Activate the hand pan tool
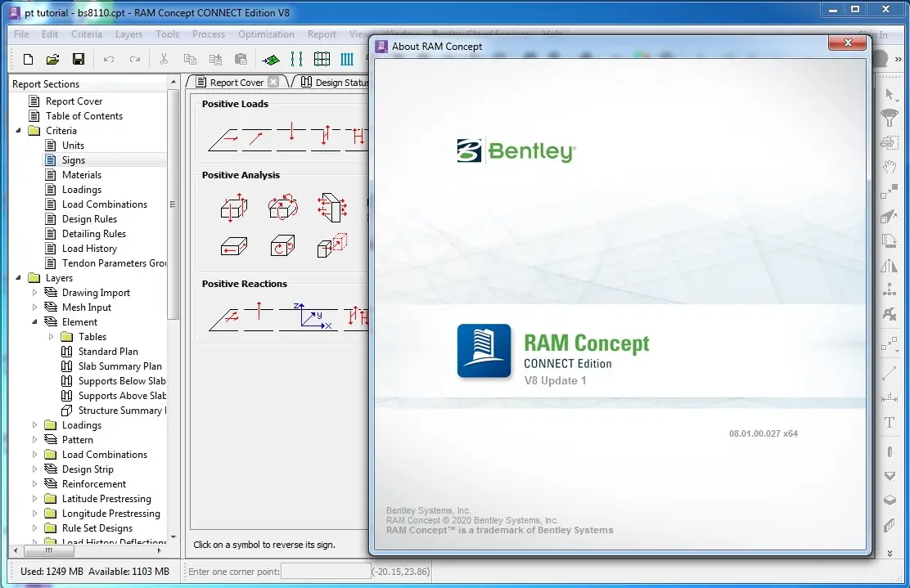The width and height of the screenshot is (910, 588). pos(889,167)
